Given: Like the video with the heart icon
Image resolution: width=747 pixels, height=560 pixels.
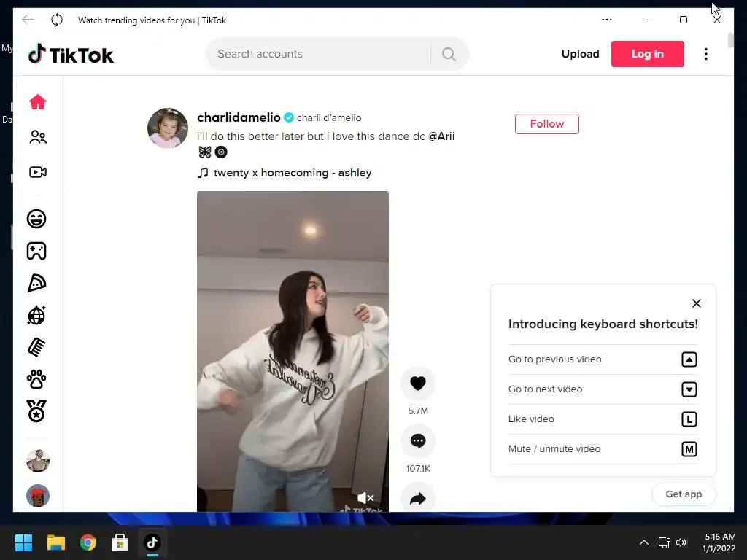Looking at the screenshot, I should click(418, 383).
